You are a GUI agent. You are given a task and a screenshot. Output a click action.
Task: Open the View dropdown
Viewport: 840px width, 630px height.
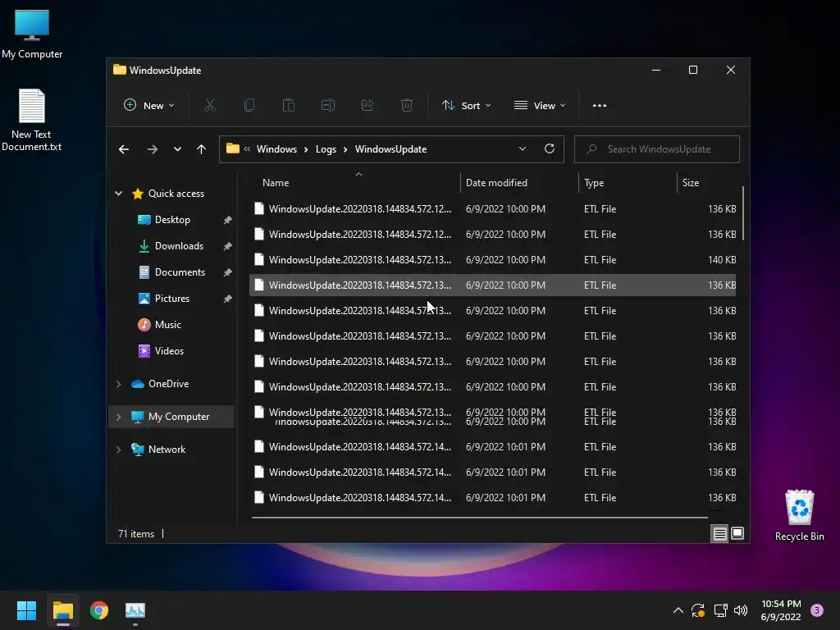pyautogui.click(x=540, y=106)
